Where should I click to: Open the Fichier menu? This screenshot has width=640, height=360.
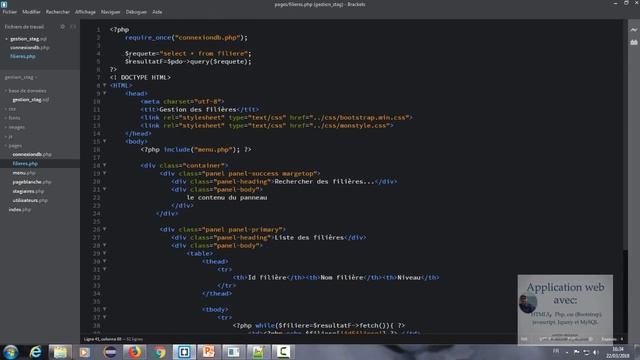coord(9,12)
